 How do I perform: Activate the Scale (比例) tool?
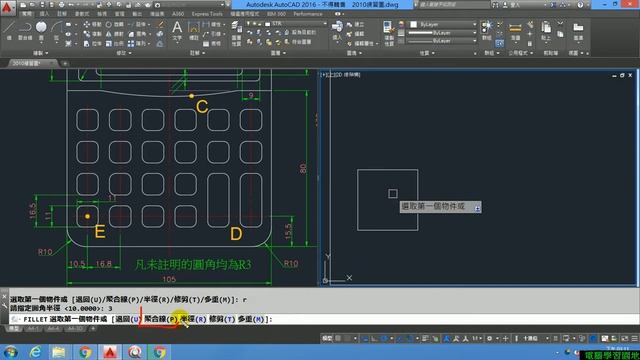click(115, 44)
